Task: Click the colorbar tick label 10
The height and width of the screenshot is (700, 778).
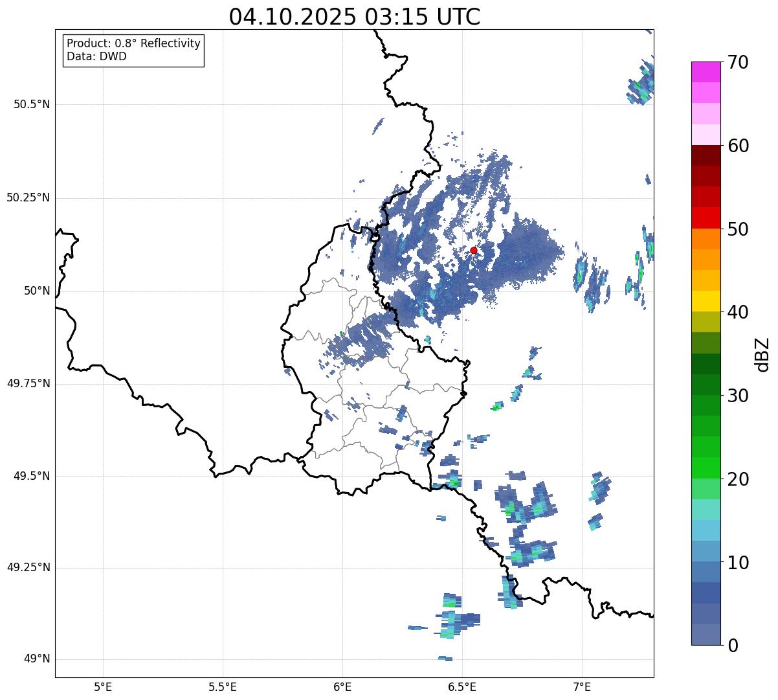Action: click(738, 562)
